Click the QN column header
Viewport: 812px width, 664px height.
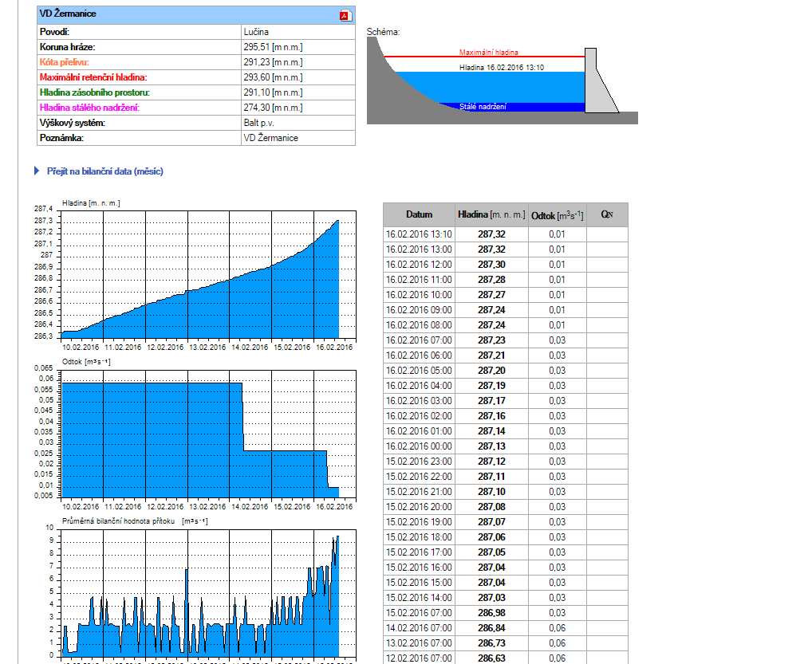607,214
